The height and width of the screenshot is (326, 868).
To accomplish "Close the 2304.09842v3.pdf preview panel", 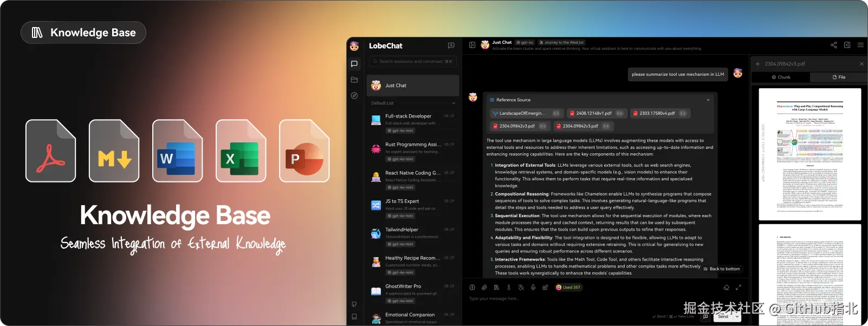I will (861, 64).
